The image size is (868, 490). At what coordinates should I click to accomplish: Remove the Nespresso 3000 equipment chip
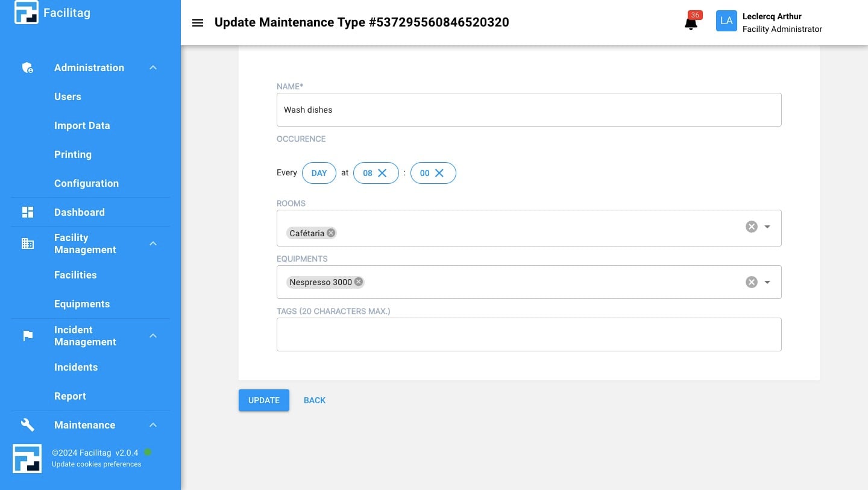click(x=359, y=282)
